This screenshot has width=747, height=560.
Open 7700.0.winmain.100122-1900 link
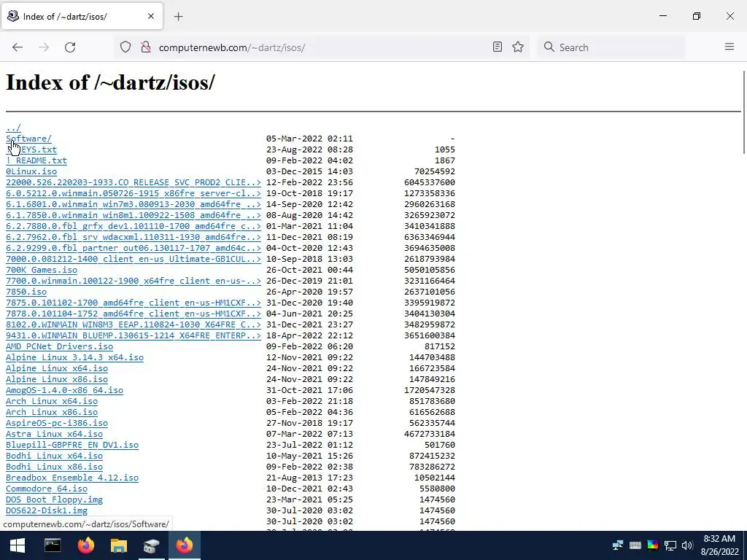pos(133,281)
